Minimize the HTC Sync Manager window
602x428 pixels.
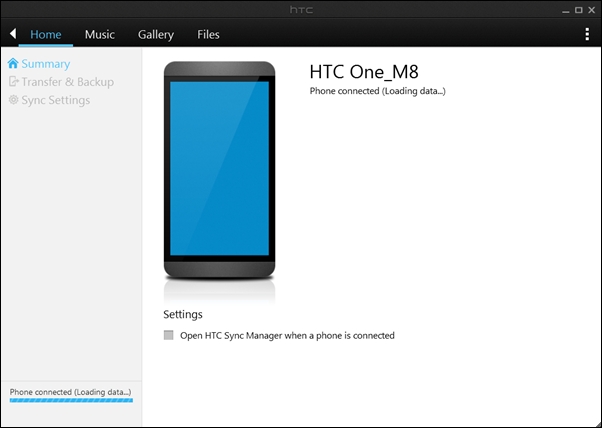point(566,11)
